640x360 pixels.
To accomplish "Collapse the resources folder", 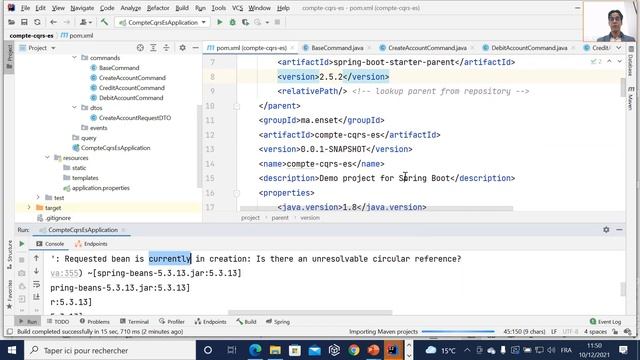I will click(x=47, y=157).
